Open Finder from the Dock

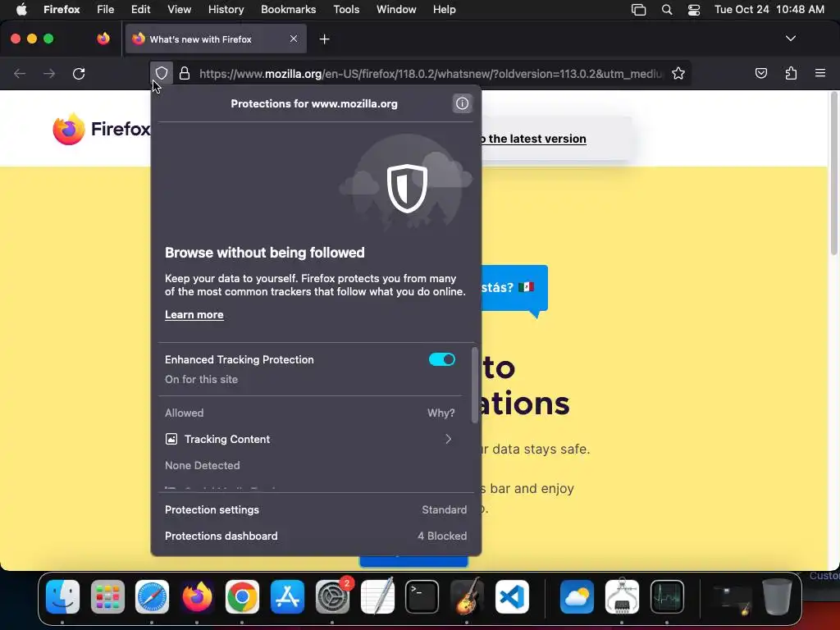point(62,596)
